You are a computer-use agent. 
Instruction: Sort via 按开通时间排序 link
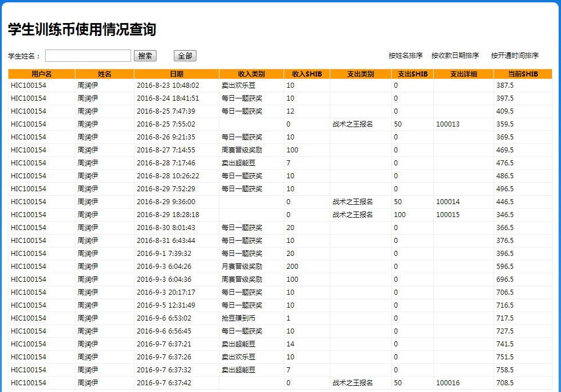click(x=514, y=56)
